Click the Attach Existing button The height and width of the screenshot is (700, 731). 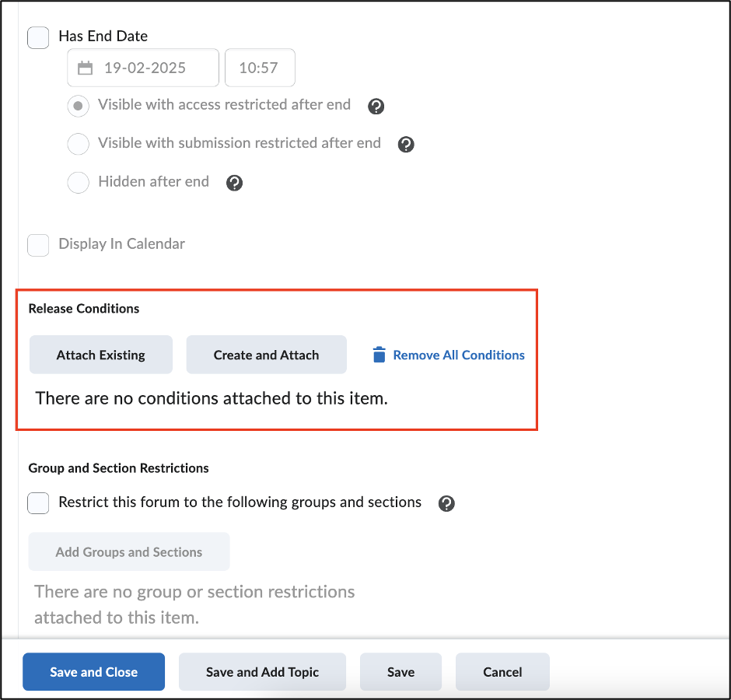tap(100, 355)
